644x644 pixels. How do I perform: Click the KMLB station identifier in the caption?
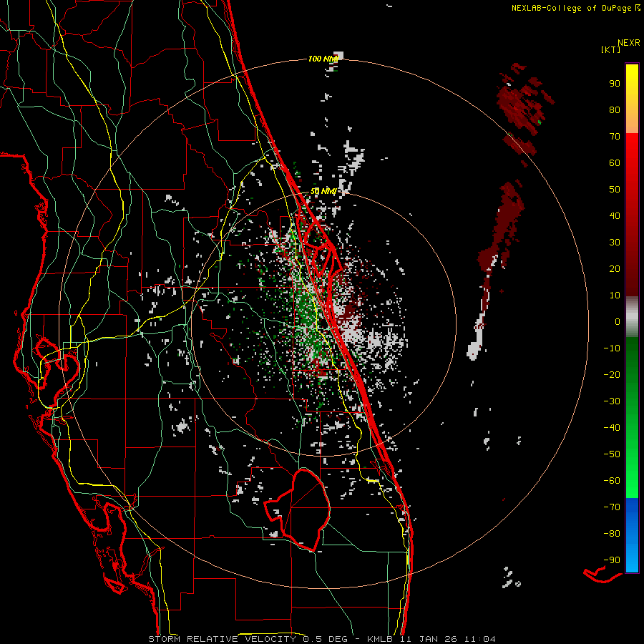379,639
